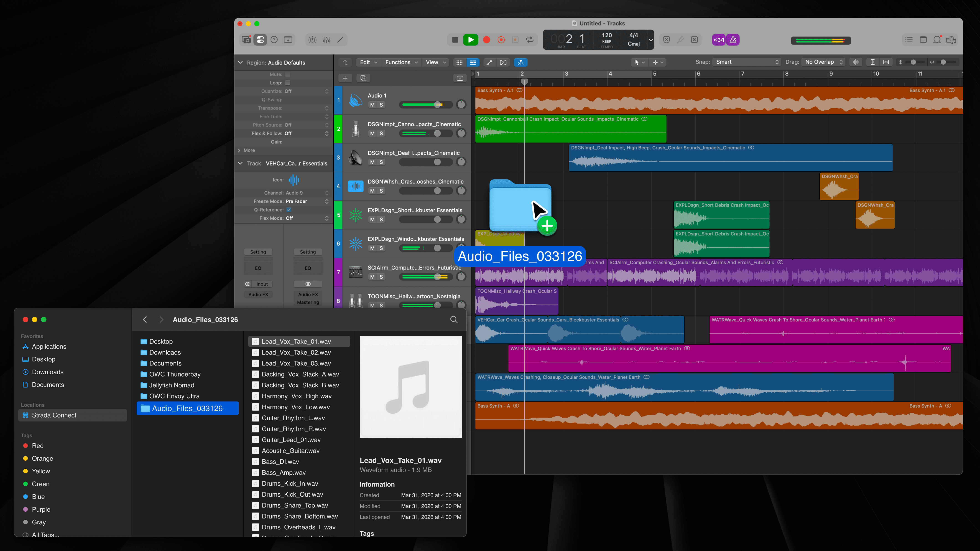Click the Finder search magnifier icon
The image size is (980, 551).
click(454, 319)
